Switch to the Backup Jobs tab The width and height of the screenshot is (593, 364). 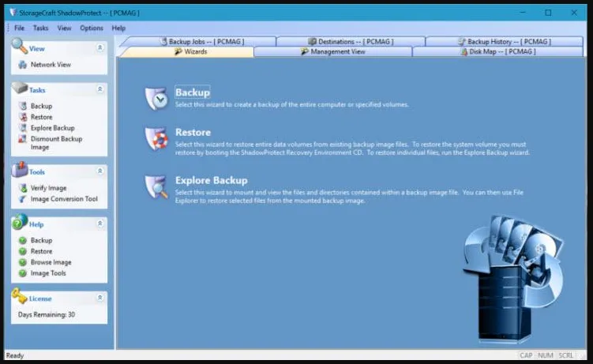point(202,42)
